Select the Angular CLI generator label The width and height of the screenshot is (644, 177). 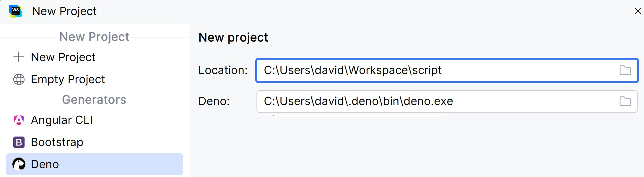[62, 120]
